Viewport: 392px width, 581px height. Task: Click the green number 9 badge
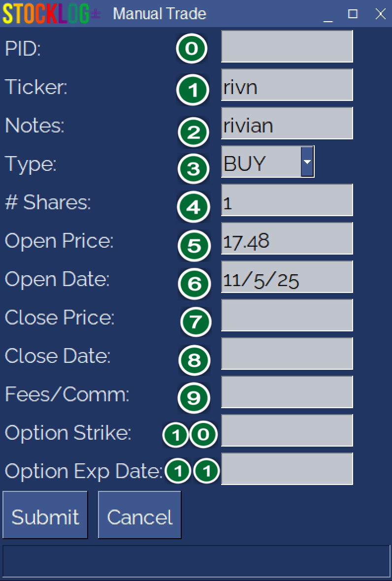coord(194,397)
